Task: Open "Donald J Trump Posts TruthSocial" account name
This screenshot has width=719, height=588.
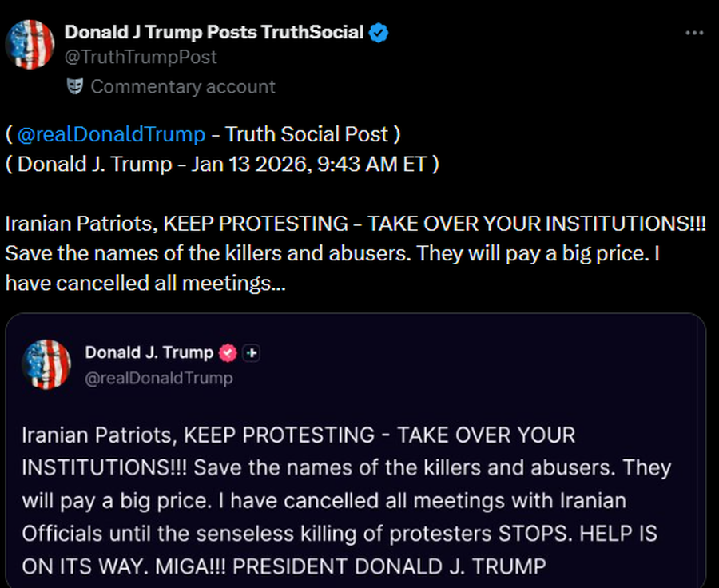Action: click(x=213, y=33)
